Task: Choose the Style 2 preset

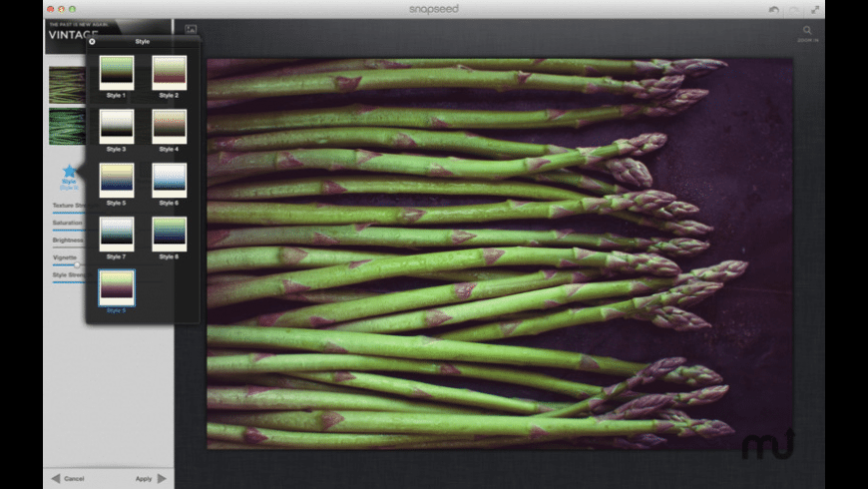Action: 169,73
